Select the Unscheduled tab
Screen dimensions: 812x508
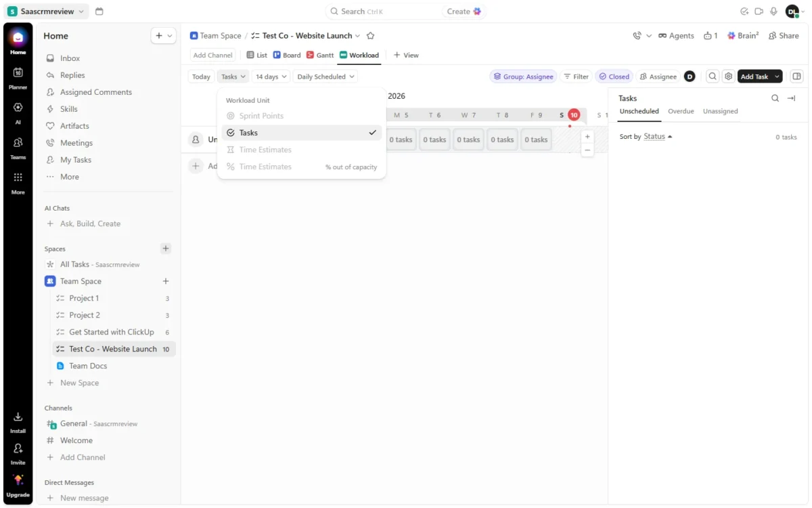click(x=639, y=111)
